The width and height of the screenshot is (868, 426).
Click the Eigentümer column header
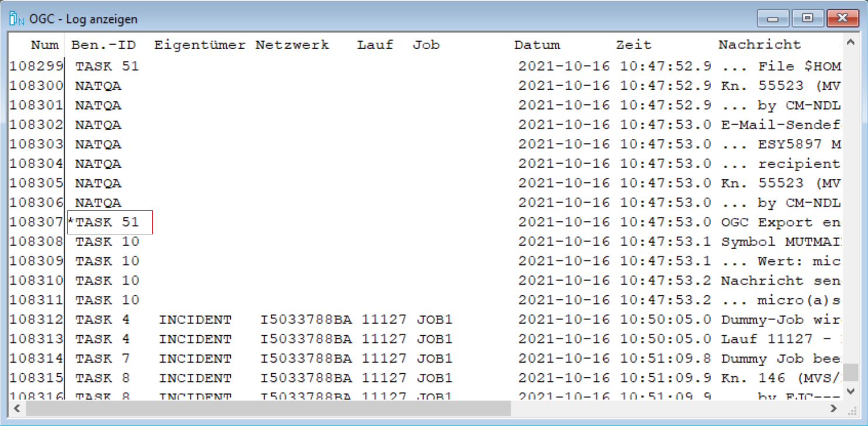(200, 45)
